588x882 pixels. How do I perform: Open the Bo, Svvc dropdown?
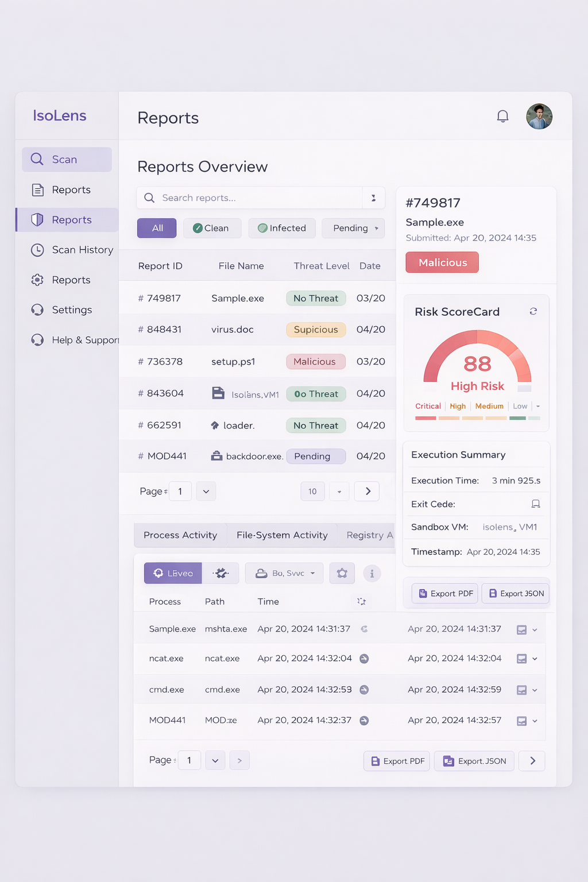[x=284, y=572]
